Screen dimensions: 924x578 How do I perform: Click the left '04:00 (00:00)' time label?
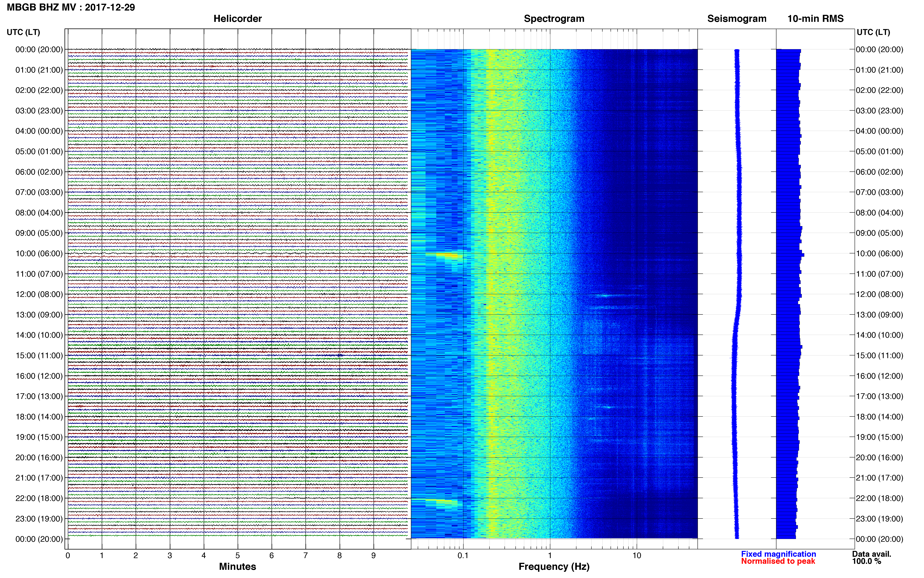pyautogui.click(x=39, y=131)
